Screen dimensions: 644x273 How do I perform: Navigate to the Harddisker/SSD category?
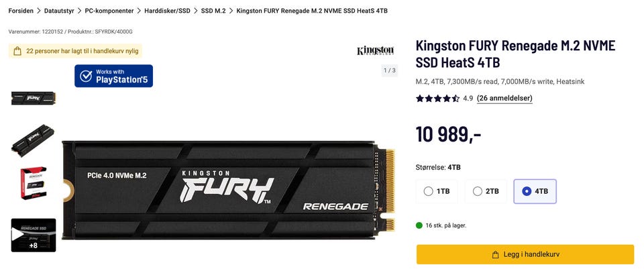[x=167, y=11]
